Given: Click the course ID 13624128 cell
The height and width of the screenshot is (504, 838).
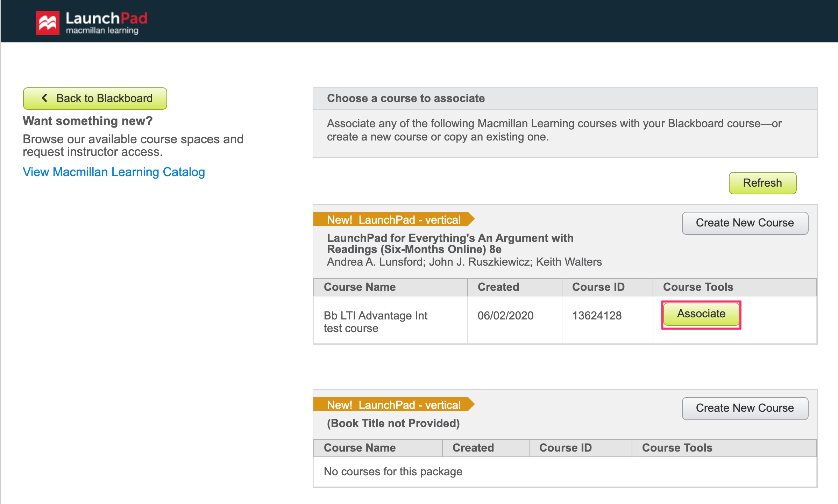Looking at the screenshot, I should tap(597, 316).
